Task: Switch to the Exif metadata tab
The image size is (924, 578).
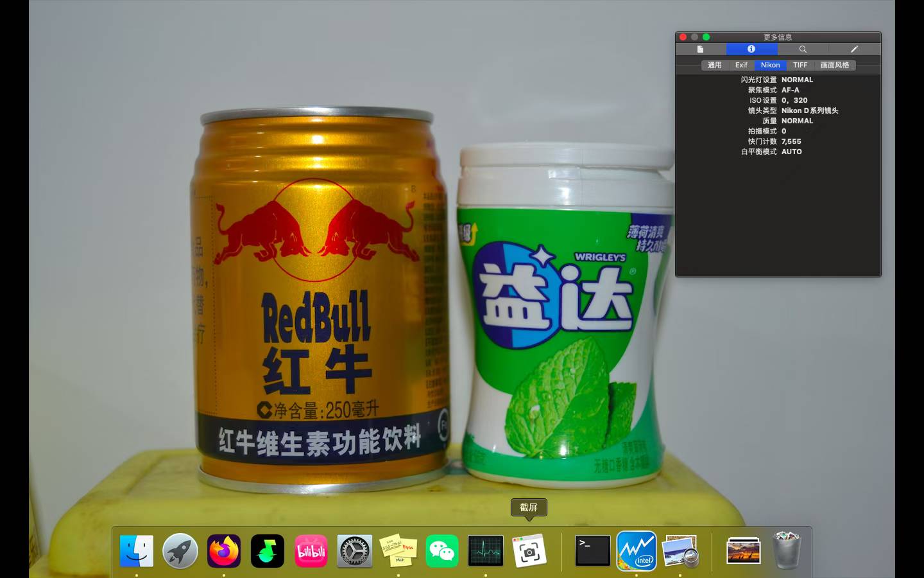Action: click(741, 65)
